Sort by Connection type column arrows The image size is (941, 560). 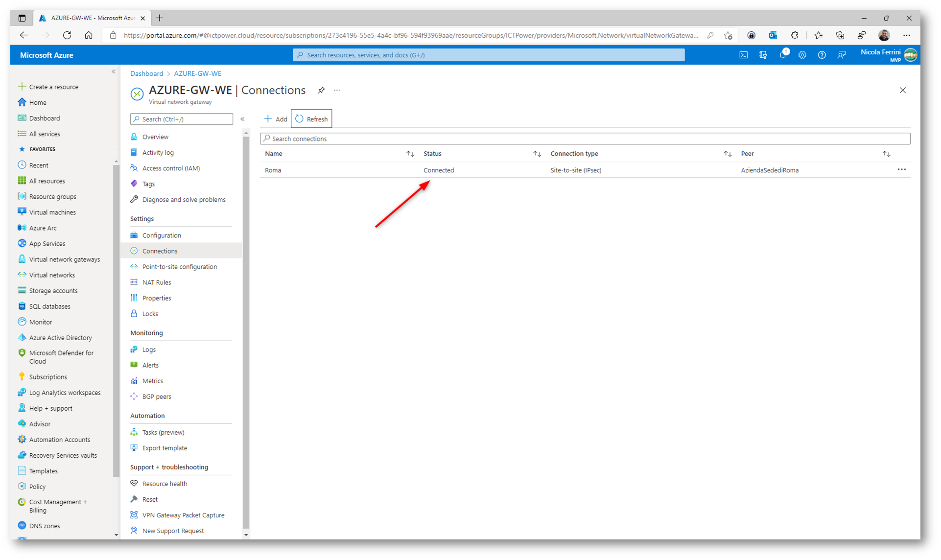[728, 154]
